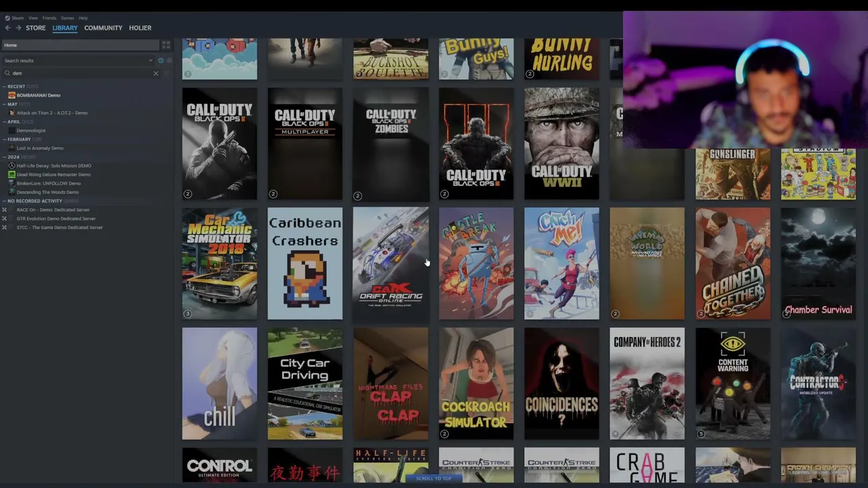Screen dimensions: 868x488
Task: Collapse the NO RECORDED ACTIVITY section
Action: click(x=4, y=201)
